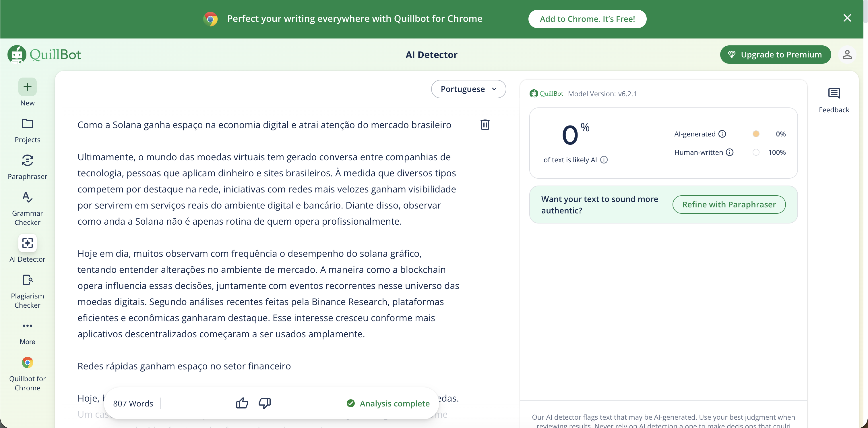Close the Chrome extension promo banner

point(847,18)
